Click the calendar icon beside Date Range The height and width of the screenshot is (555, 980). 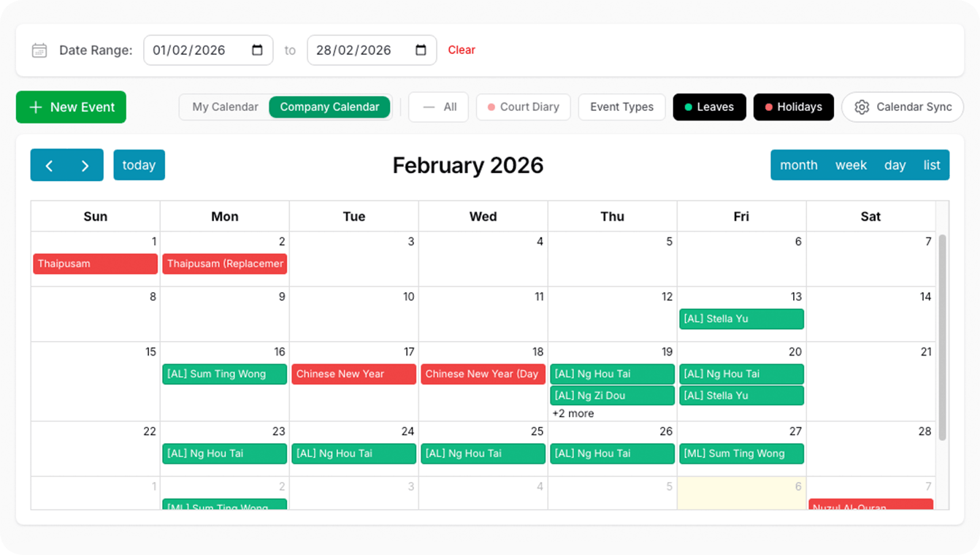39,50
